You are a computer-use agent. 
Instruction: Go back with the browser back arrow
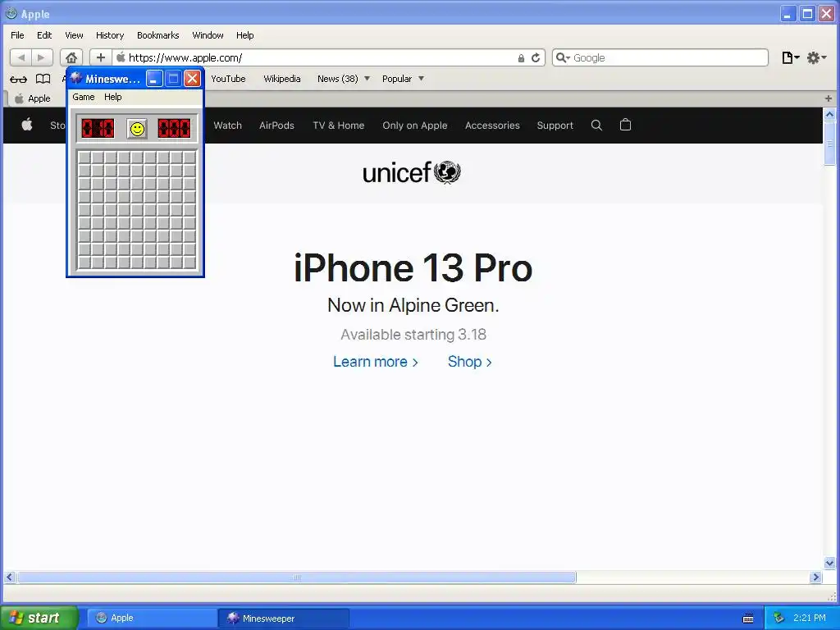click(x=21, y=57)
